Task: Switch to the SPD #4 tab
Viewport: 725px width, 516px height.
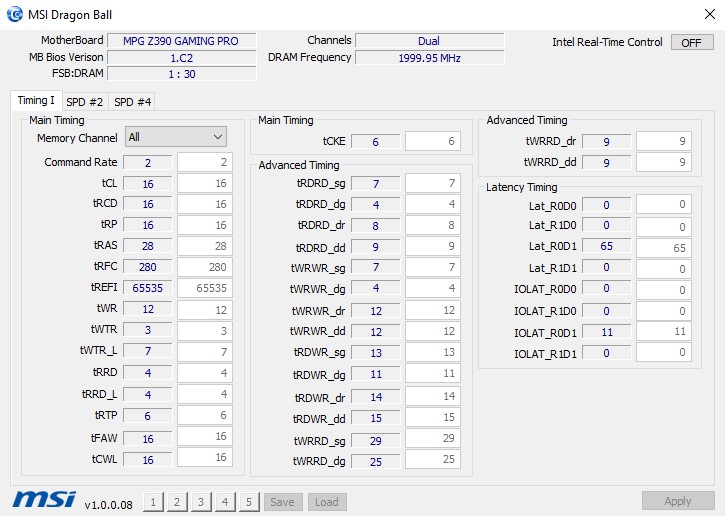Action: pyautogui.click(x=132, y=102)
